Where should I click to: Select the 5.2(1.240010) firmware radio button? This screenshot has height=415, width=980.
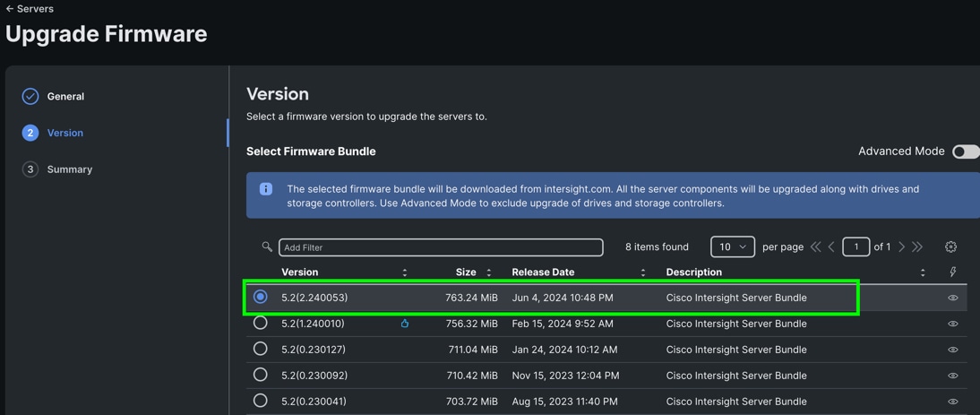pyautogui.click(x=261, y=323)
